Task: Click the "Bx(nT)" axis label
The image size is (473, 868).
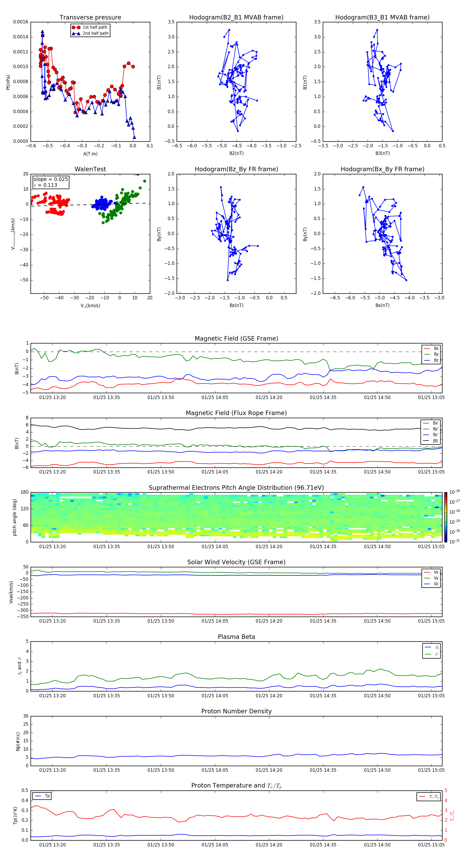Action: [382, 305]
